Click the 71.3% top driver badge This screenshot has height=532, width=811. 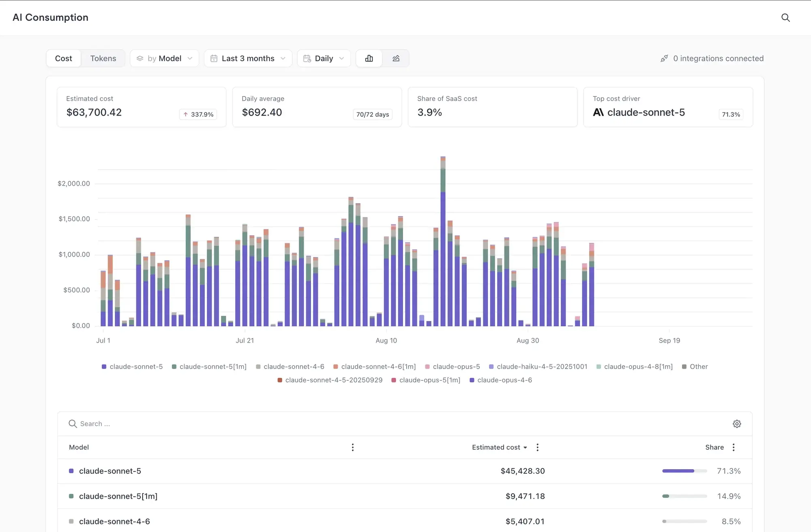(731, 114)
